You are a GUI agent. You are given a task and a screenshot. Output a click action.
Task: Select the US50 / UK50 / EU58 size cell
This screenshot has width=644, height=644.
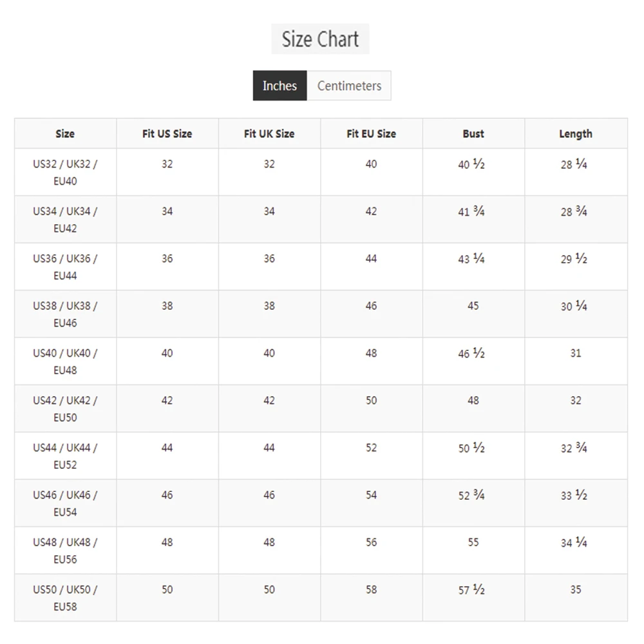[65, 598]
